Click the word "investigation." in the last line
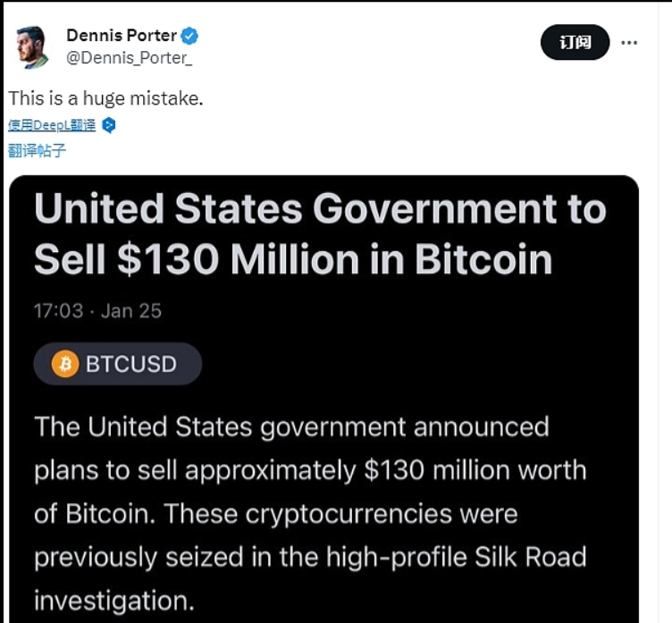Image resolution: width=672 pixels, height=623 pixels. click(x=113, y=600)
